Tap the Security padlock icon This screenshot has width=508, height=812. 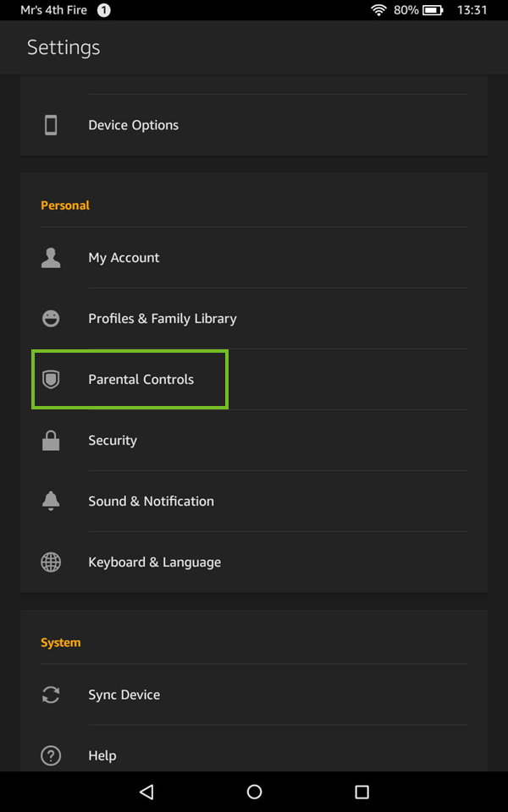click(51, 440)
